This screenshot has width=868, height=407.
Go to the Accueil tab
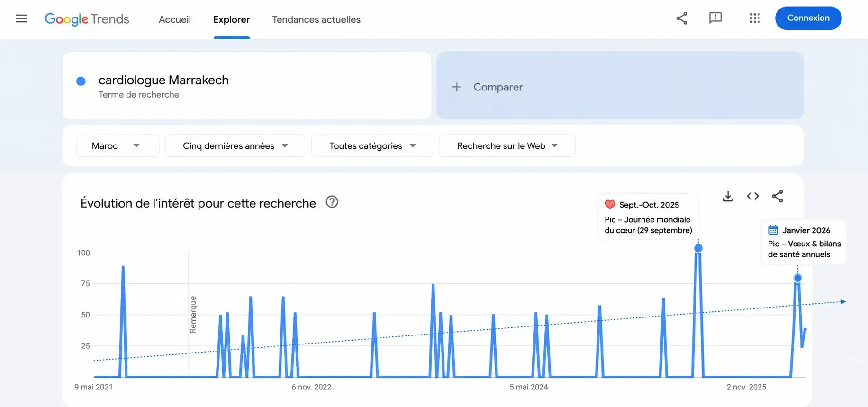[x=175, y=19]
